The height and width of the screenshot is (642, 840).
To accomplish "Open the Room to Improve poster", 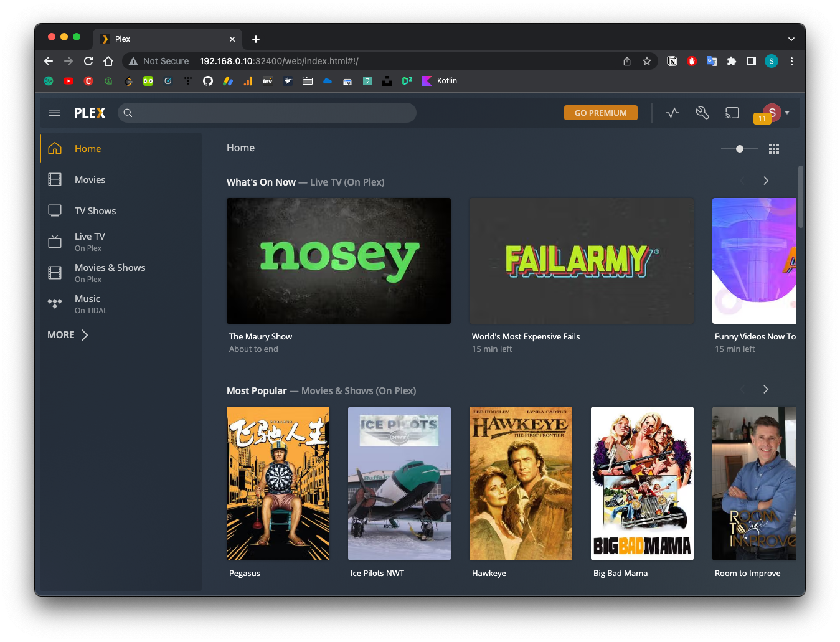I will pyautogui.click(x=754, y=483).
